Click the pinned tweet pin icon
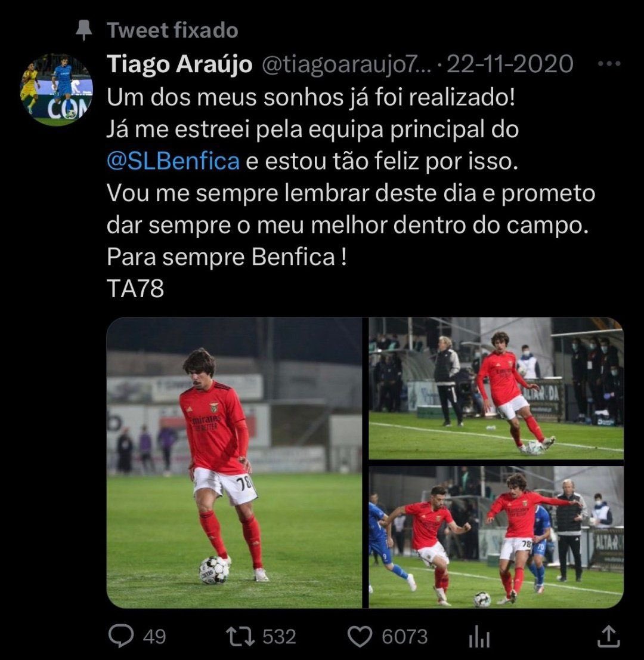 [84, 30]
